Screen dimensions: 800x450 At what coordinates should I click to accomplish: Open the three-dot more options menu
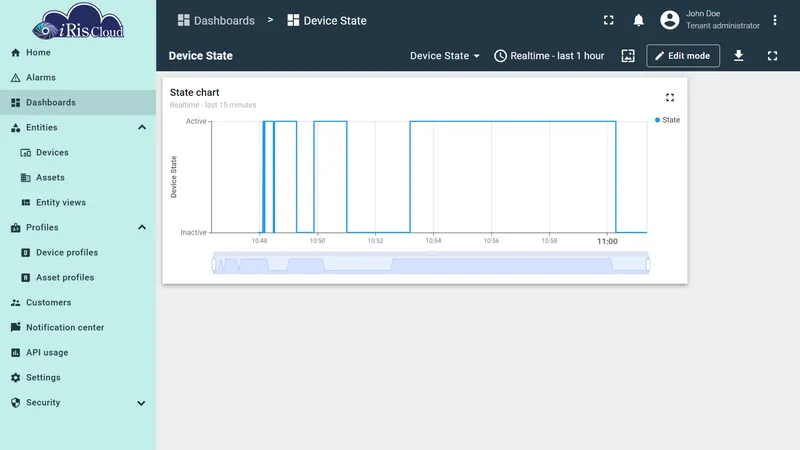774,20
